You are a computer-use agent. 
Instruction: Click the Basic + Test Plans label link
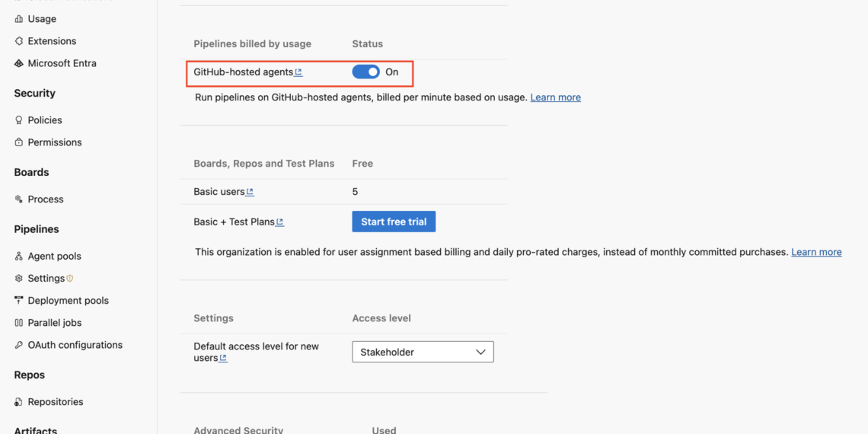click(234, 222)
